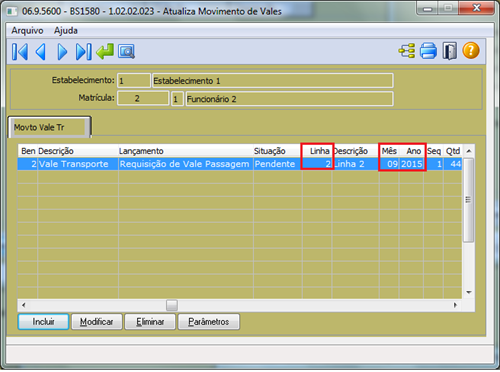Screen dimensions: 500x372
Task: Go to the previous record arrow
Action: coord(41,52)
